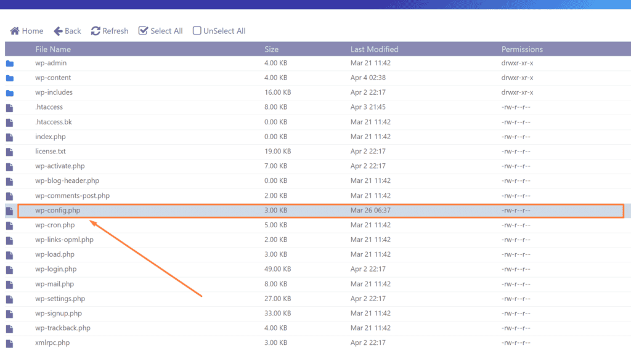This screenshot has width=631, height=364.
Task: Select the index.php file name
Action: point(51,137)
